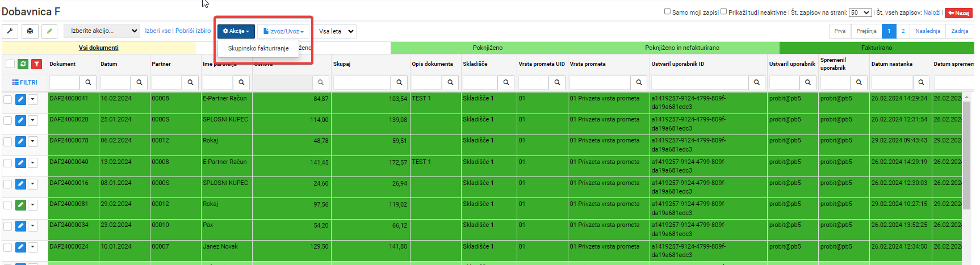The width and height of the screenshot is (980, 265).
Task: Enable the Prikaži tudi neaktivne checkbox
Action: tap(723, 11)
